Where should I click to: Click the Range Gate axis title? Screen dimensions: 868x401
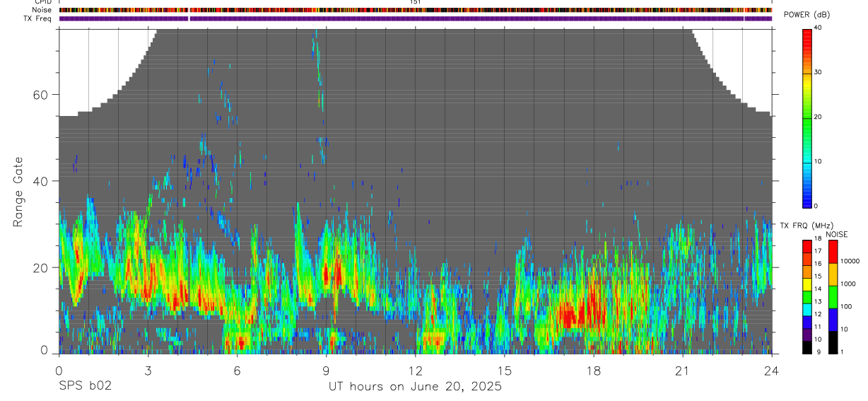(x=18, y=192)
